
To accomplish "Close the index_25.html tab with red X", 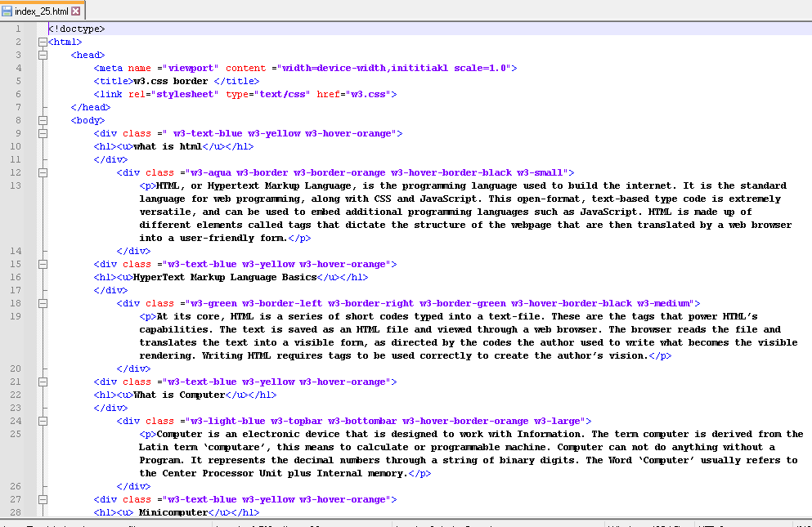I will [76, 11].
